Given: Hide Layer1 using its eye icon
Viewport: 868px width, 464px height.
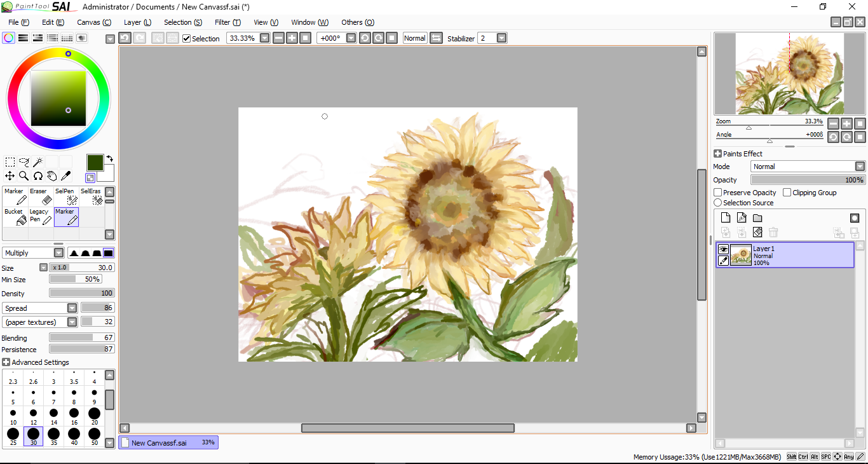Looking at the screenshot, I should (723, 250).
